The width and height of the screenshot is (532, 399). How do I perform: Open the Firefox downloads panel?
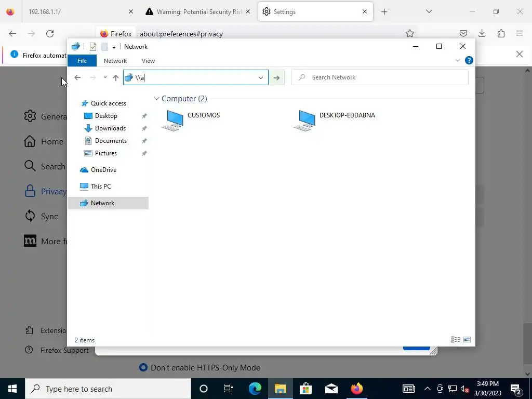482,33
